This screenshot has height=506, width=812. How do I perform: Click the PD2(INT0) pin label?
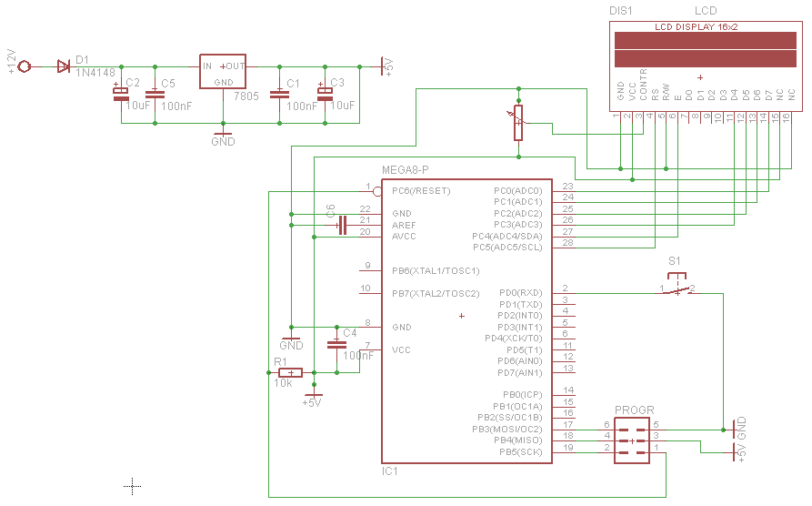pos(520,316)
